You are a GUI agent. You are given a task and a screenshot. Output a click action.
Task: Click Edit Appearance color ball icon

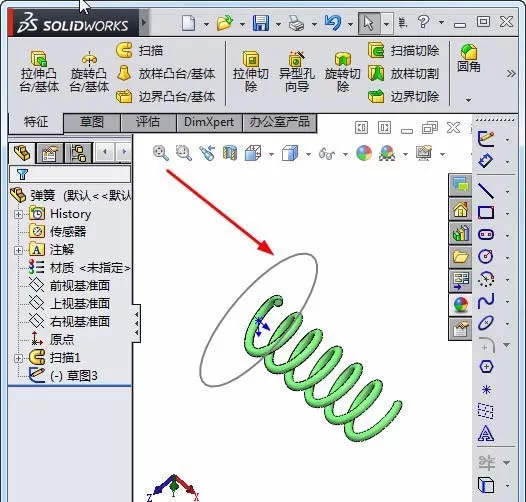pos(364,153)
